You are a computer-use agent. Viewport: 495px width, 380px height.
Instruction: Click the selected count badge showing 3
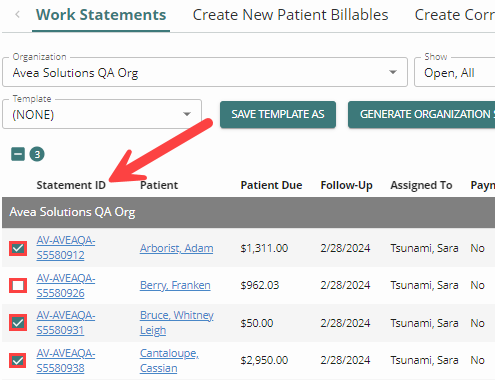37,154
